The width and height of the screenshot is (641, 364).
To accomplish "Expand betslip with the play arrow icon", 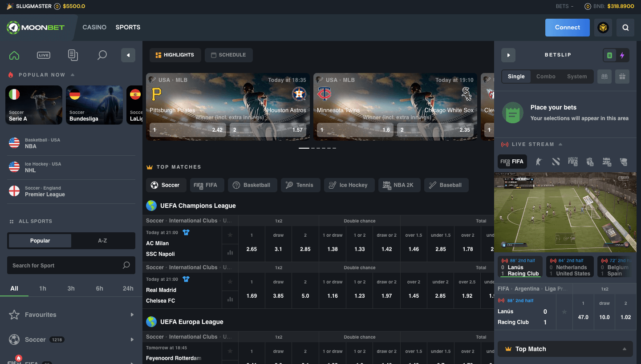I will click(508, 55).
